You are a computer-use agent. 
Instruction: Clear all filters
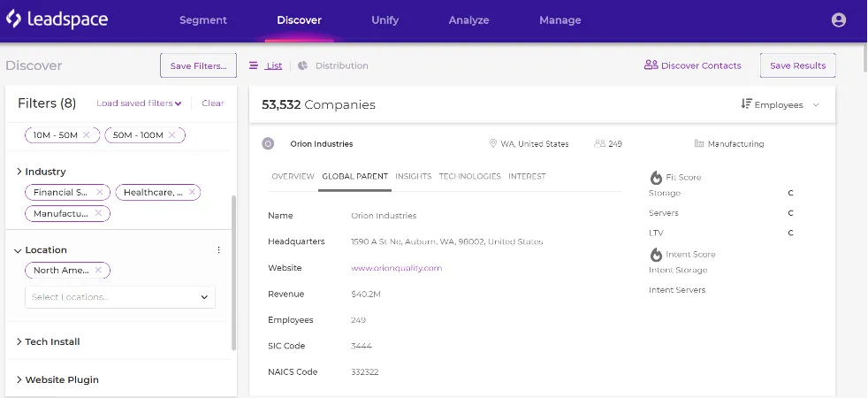(x=212, y=103)
